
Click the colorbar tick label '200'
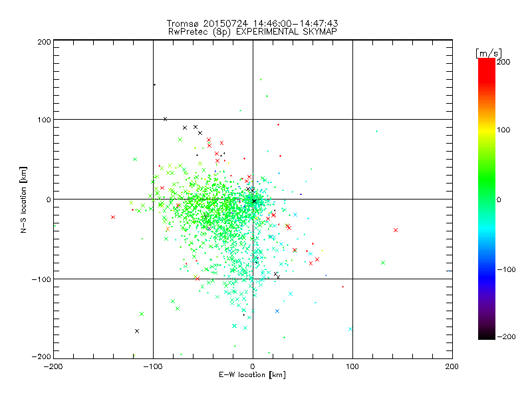coord(503,62)
